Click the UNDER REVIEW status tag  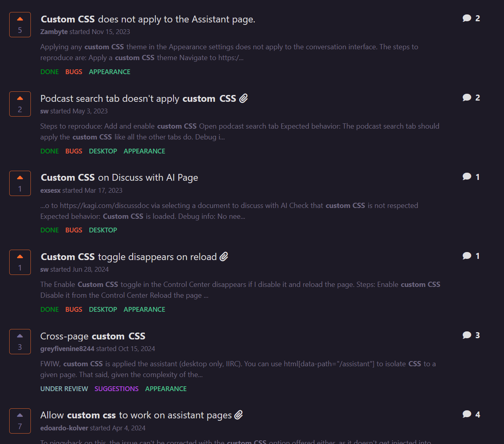click(64, 389)
